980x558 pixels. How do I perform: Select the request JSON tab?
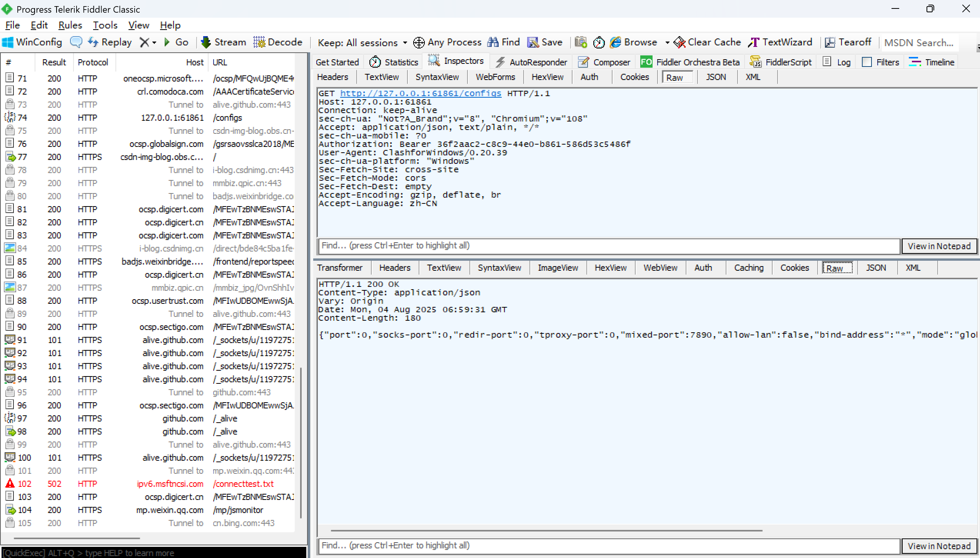[716, 77]
